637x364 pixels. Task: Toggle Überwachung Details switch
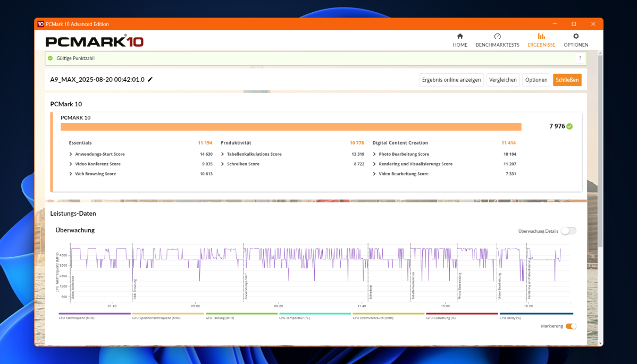tap(568, 231)
